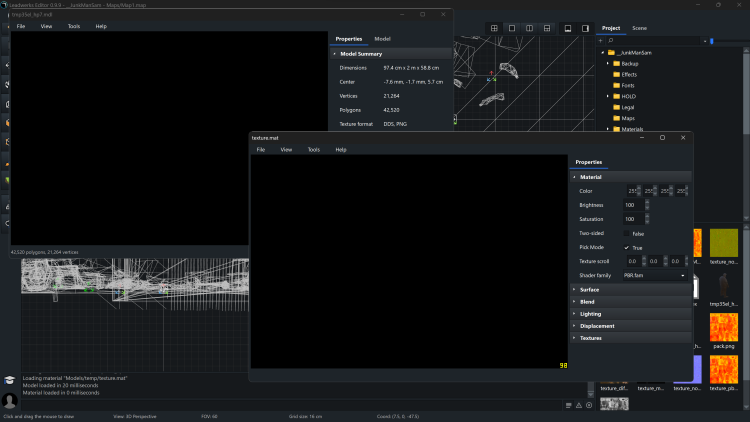Switch to single viewport layout

click(x=512, y=28)
